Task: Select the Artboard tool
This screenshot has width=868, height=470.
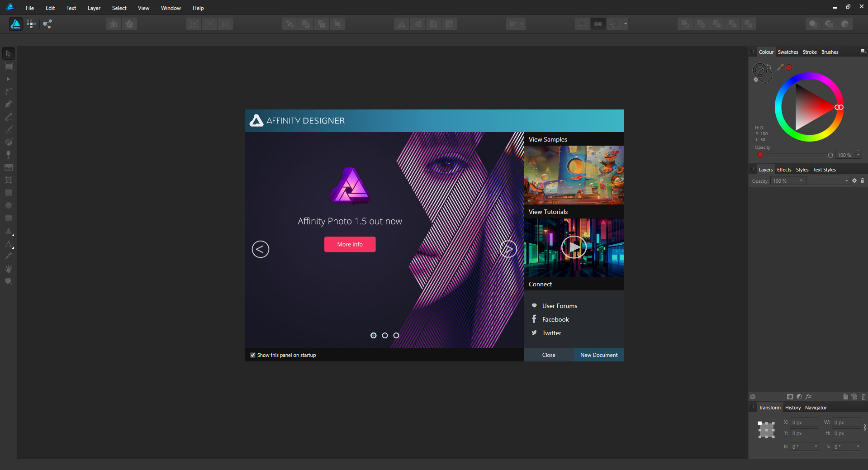Action: (8, 66)
